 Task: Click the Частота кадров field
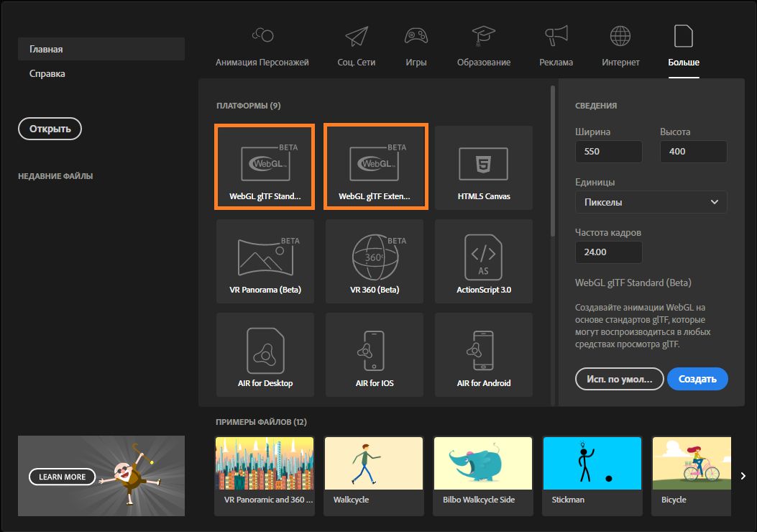608,252
